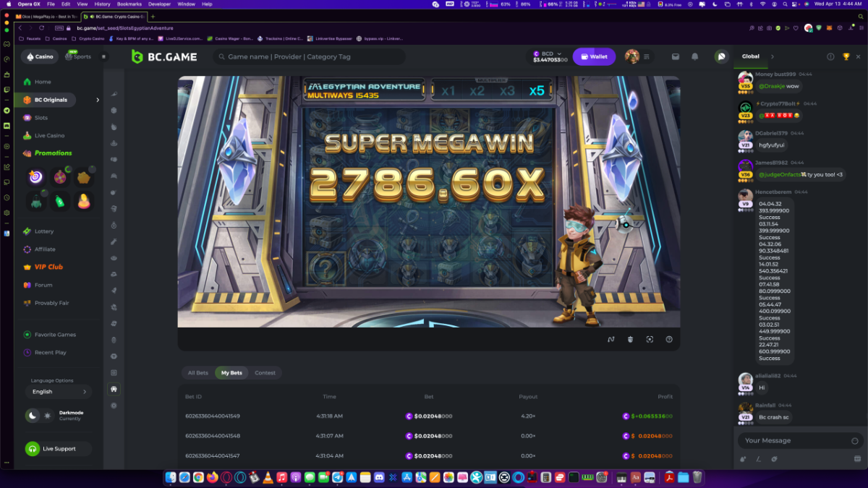Toggle the chat panel icon in header
Image resolution: width=868 pixels, height=488 pixels.
[x=721, y=56]
